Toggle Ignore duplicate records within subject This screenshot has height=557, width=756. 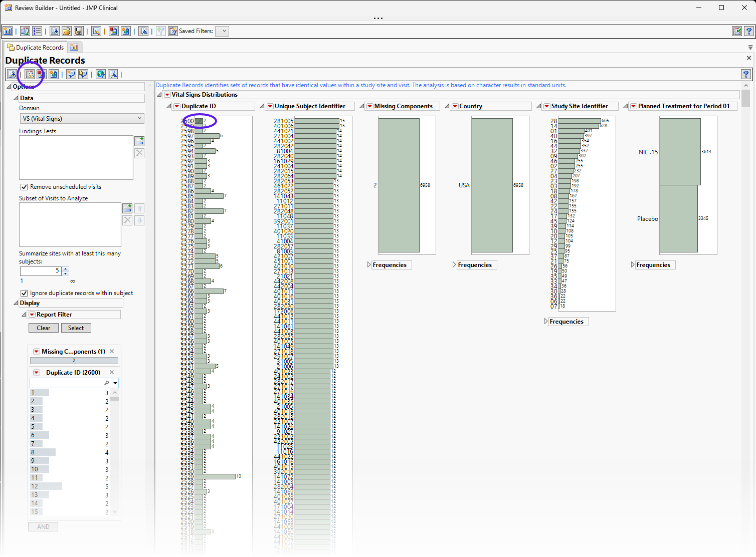point(24,293)
